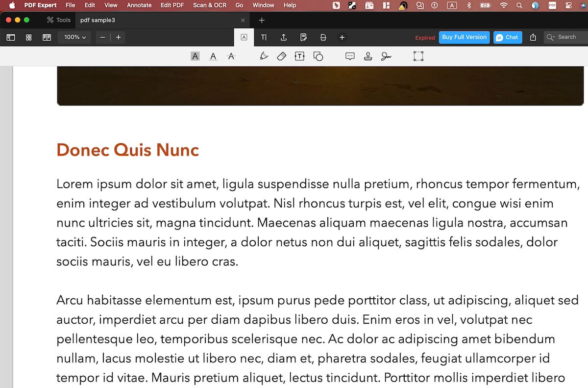Open the Comment note tool
Screen dimensions: 588x388
[x=350, y=56]
